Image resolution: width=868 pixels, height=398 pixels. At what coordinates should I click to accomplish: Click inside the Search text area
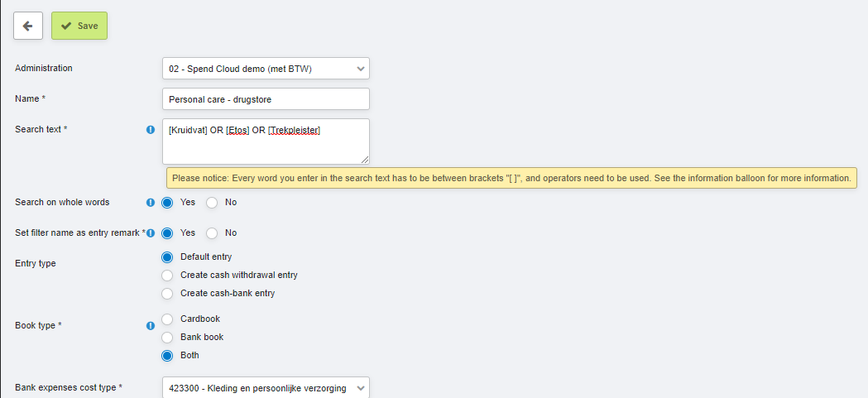coord(266,141)
